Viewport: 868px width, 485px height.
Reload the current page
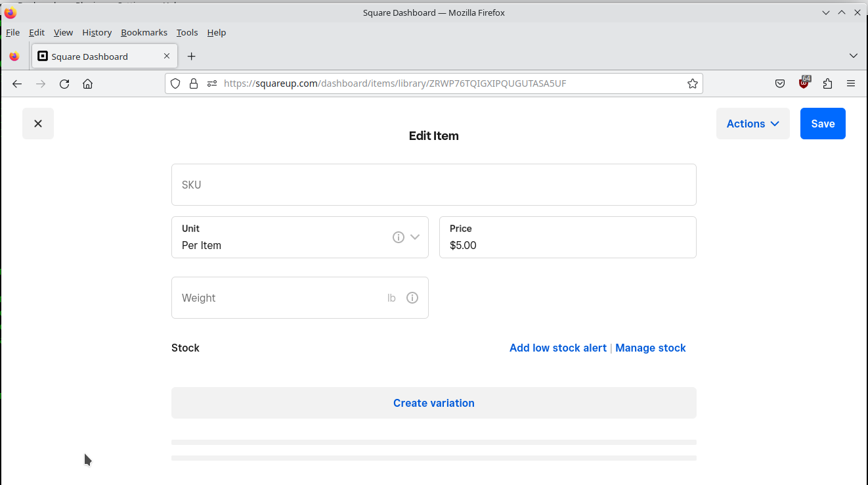(x=64, y=83)
